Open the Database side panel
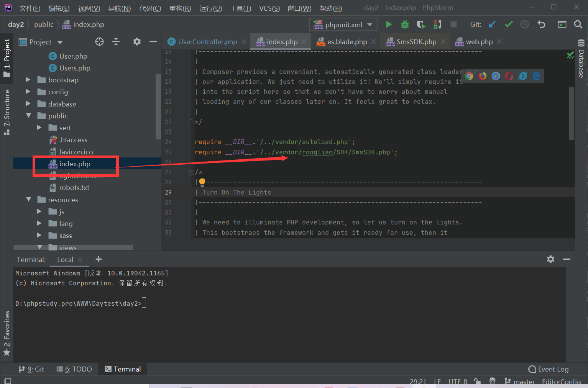The width and height of the screenshot is (588, 388). click(x=581, y=59)
